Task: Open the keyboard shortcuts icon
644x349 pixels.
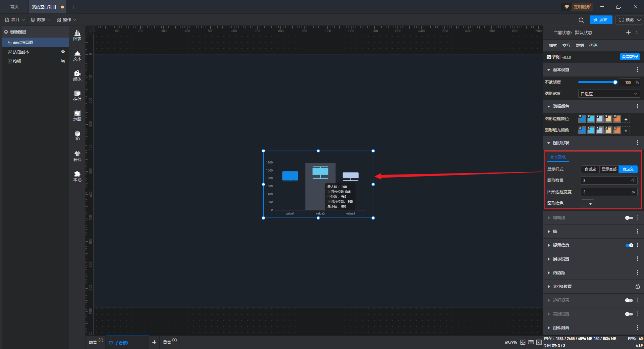Action: [x=531, y=342]
